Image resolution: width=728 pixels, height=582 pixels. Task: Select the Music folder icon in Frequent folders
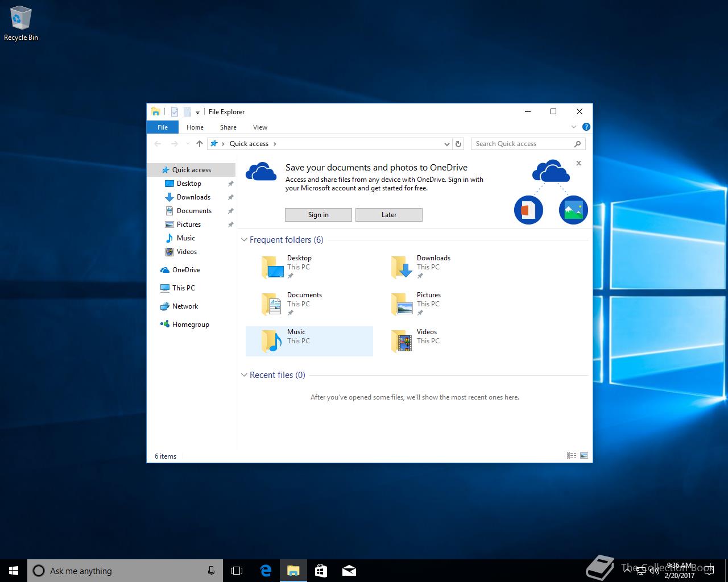tap(273, 341)
